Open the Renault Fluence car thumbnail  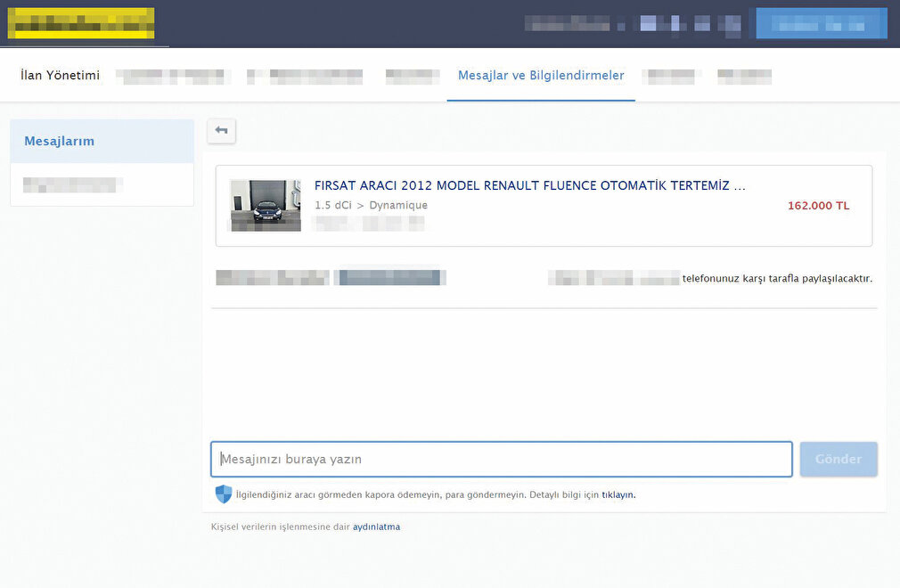click(x=265, y=205)
